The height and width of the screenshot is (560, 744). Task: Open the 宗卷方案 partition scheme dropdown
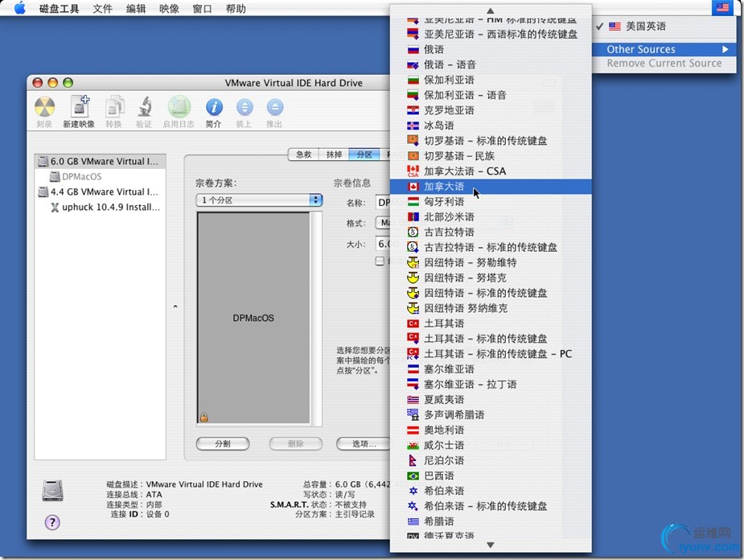click(259, 200)
